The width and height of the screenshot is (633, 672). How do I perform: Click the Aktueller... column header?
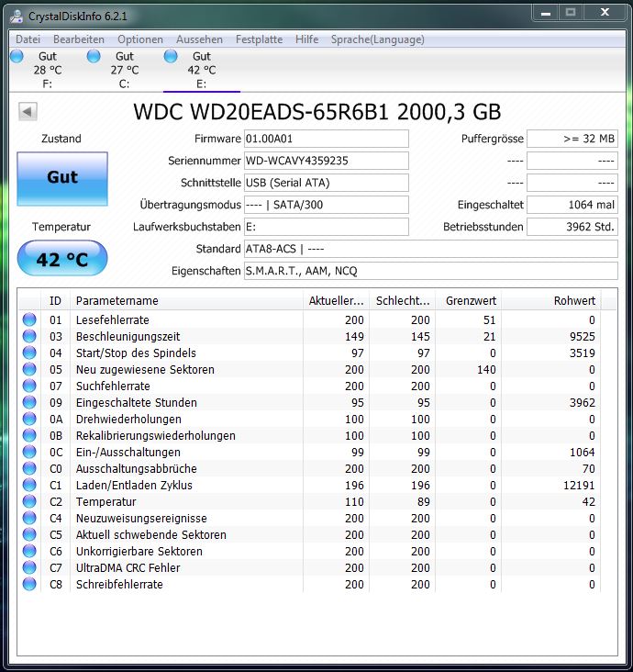pos(336,301)
